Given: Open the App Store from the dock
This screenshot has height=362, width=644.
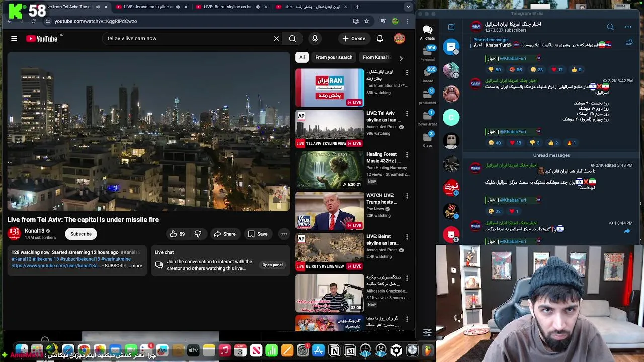Looking at the screenshot, I should coord(318,350).
